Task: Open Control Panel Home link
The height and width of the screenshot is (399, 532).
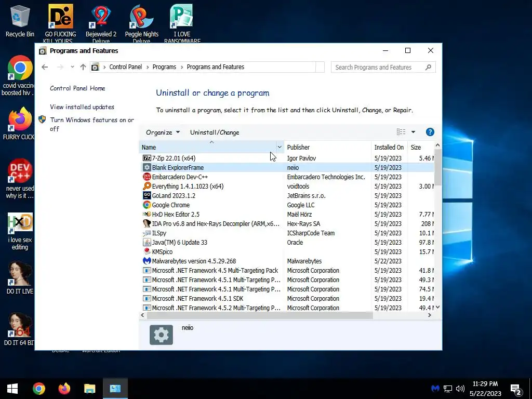Action: [x=77, y=88]
